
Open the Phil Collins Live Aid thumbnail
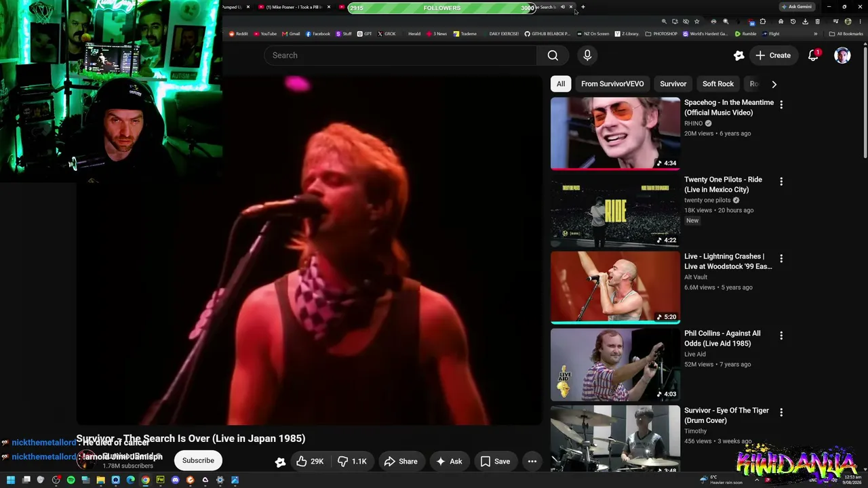pos(615,364)
